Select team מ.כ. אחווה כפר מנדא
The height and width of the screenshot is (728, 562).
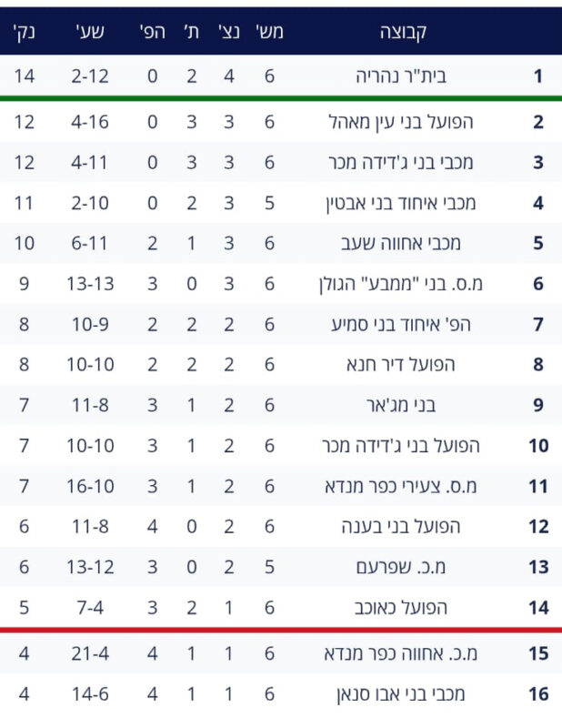401,653
